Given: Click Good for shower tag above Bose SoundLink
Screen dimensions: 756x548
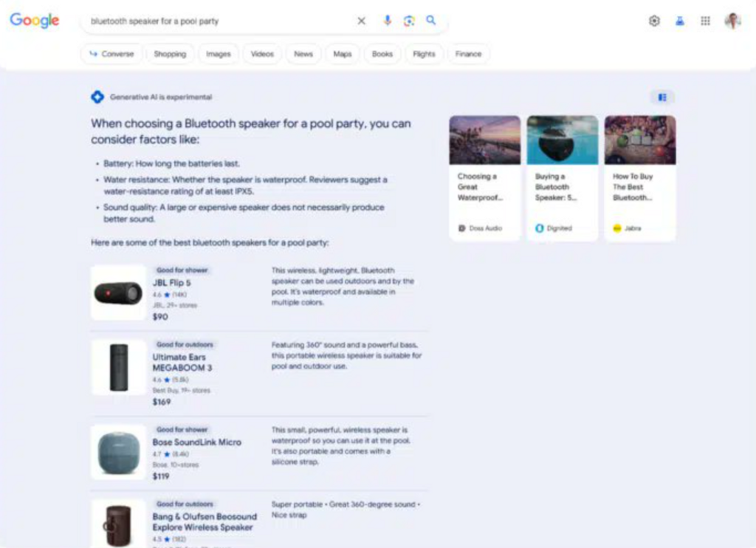Looking at the screenshot, I should point(182,429).
